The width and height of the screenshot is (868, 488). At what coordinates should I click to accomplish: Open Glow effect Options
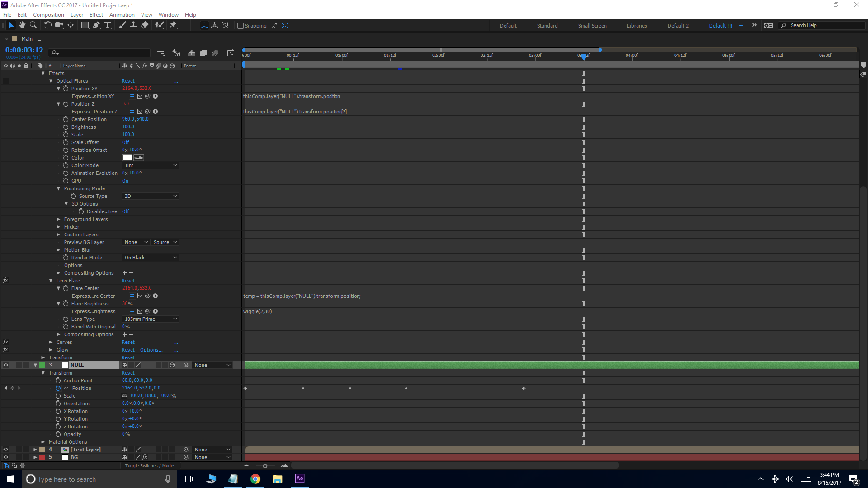coord(151,350)
